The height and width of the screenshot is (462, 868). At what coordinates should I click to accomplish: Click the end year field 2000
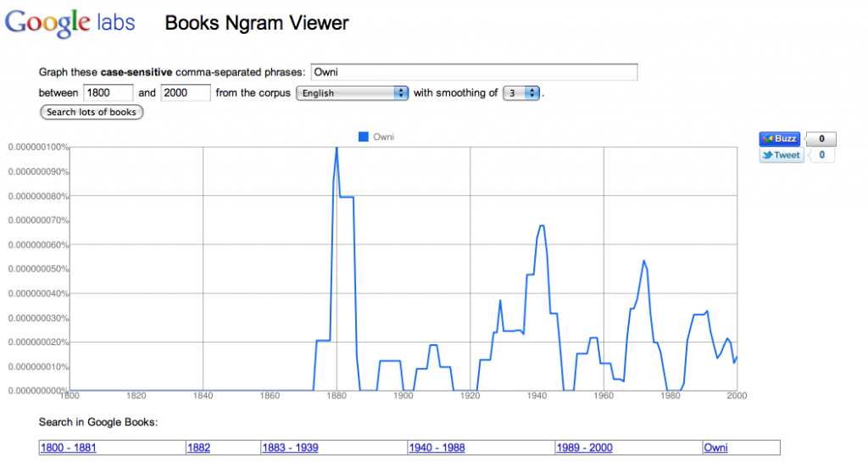[186, 92]
